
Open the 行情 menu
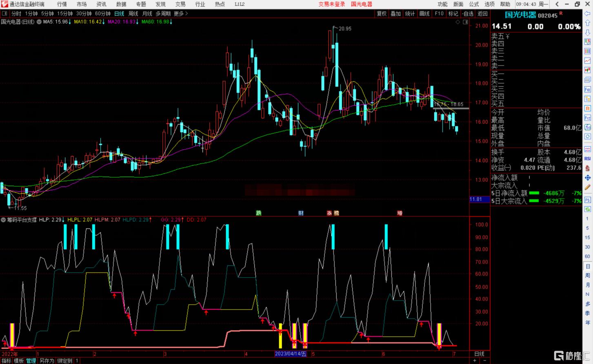(62, 4)
